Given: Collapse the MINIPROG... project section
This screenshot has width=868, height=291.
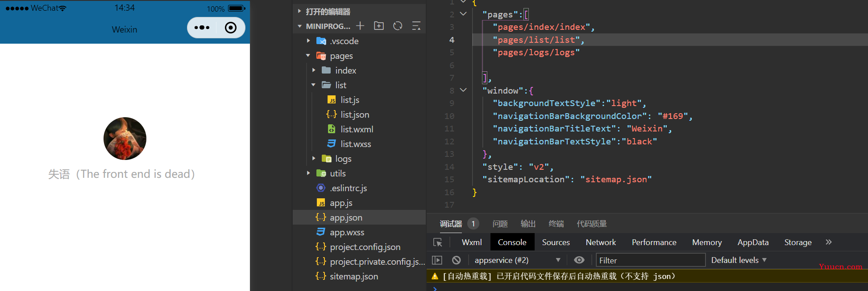Looking at the screenshot, I should (x=299, y=26).
